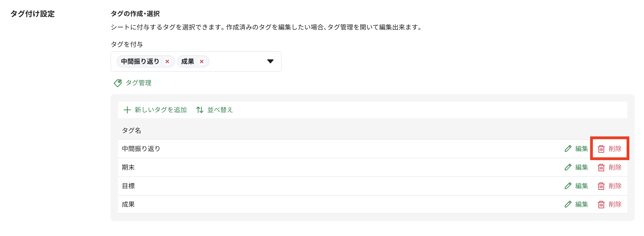The image size is (644, 236).
Task: Click the pencil icon for 中間振り返り row
Action: (568, 148)
